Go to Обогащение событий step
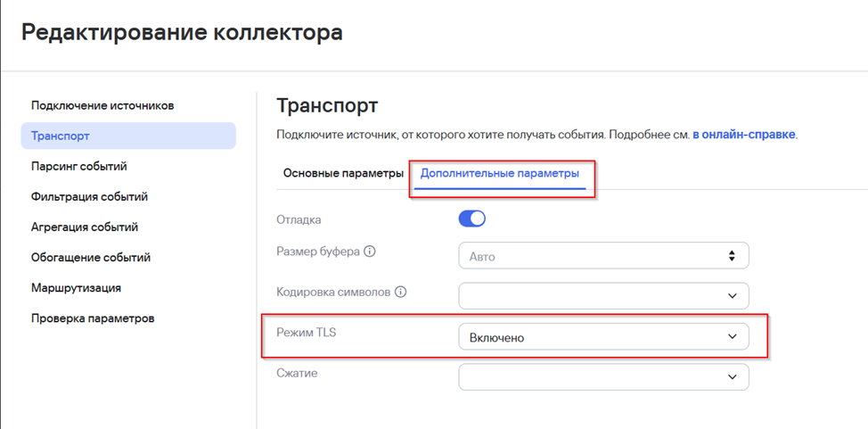Image resolution: width=868 pixels, height=429 pixels. (x=91, y=257)
